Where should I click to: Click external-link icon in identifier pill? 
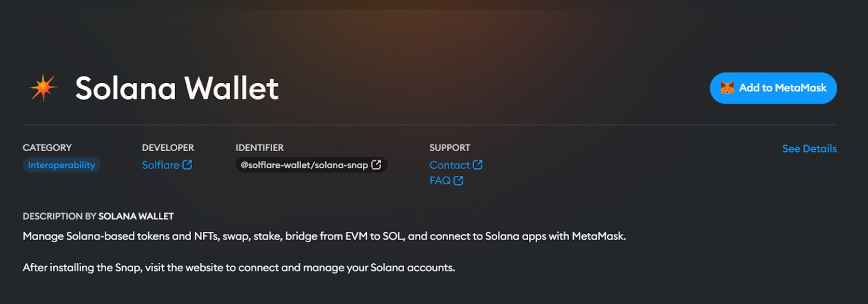tap(376, 165)
